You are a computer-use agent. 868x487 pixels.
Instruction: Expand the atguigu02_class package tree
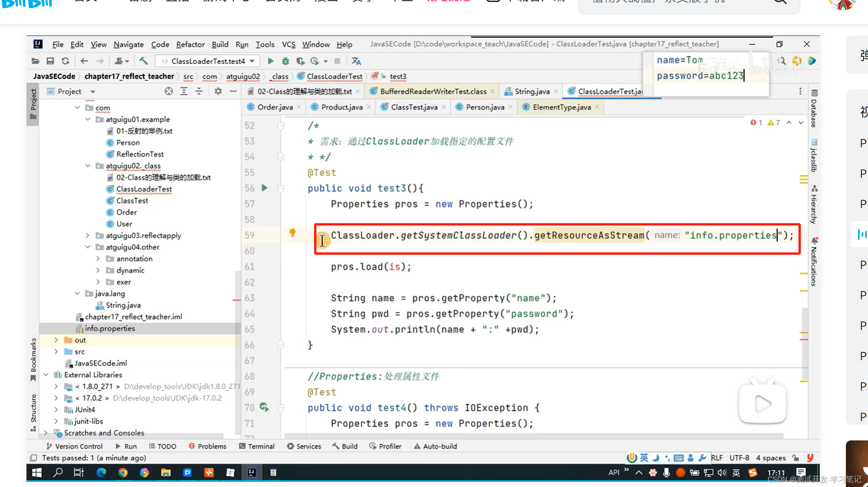88,166
